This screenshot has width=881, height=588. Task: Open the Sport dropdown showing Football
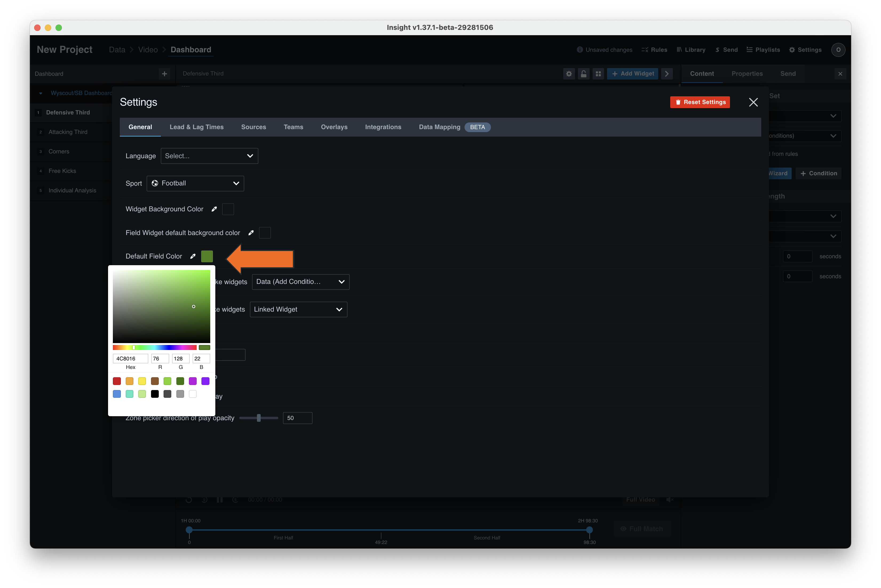tap(195, 183)
